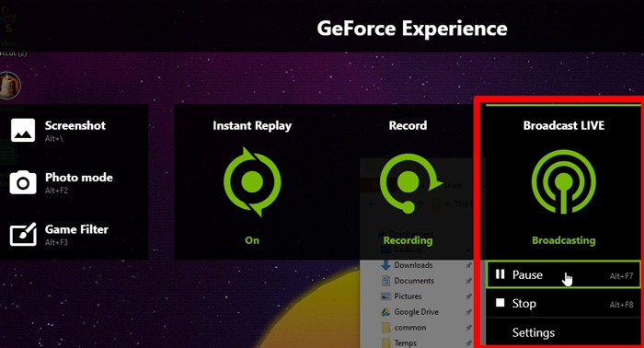The height and width of the screenshot is (348, 644).
Task: Click the Instant Replay title
Action: (252, 125)
